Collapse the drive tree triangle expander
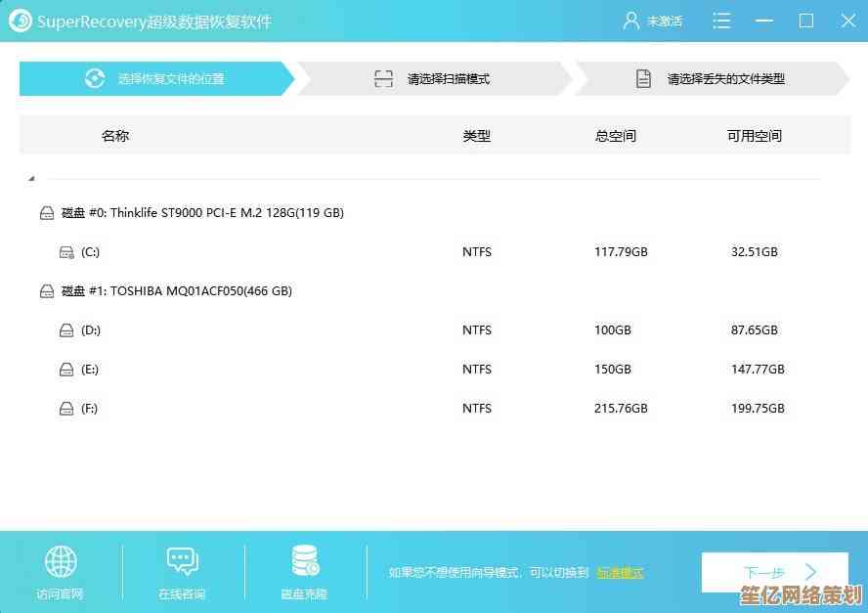 [31, 179]
